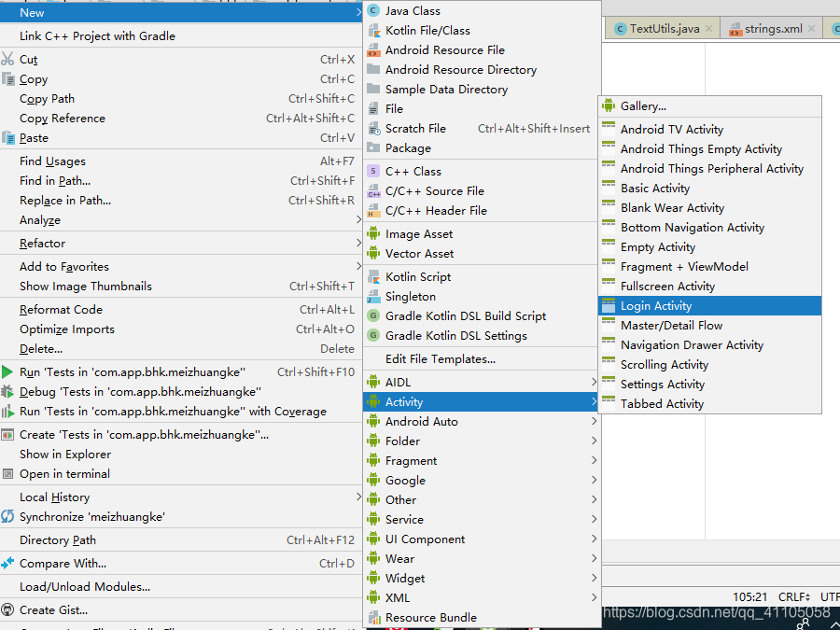
Task: Debug 'Tests in com.app.bhk.meizhuangke'
Action: coord(141,391)
